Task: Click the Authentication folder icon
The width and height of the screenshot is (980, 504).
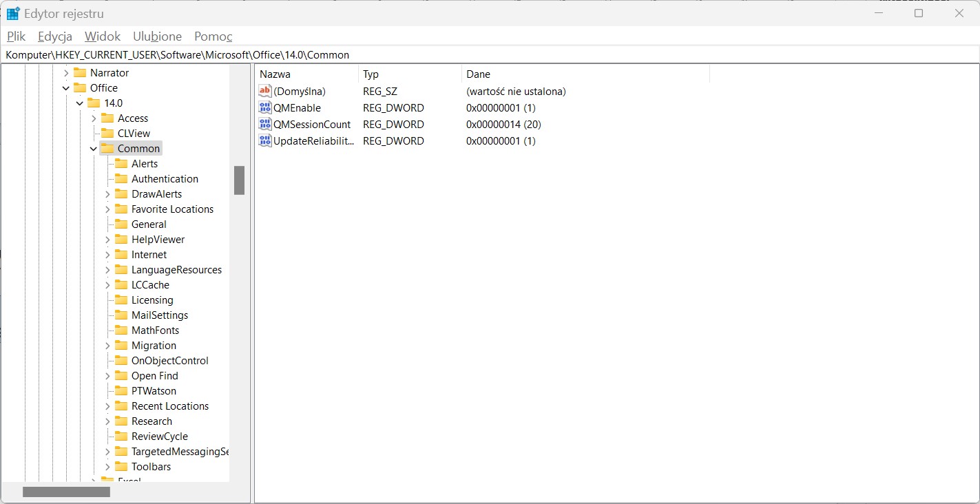Action: tap(121, 179)
